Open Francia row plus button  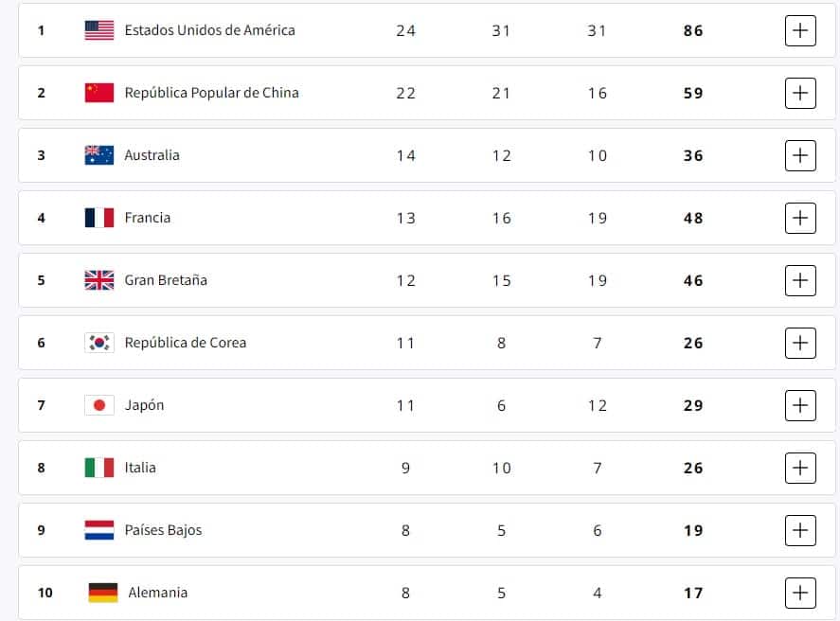point(800,218)
